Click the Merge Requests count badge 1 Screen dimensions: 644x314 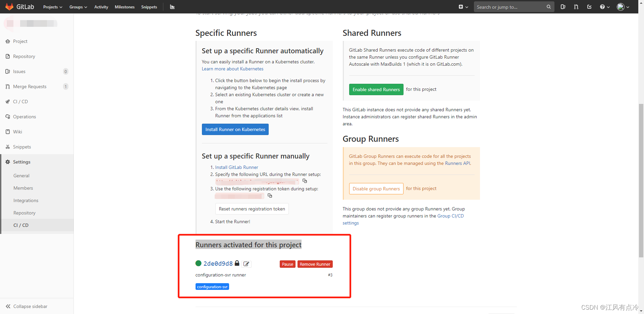(x=66, y=86)
